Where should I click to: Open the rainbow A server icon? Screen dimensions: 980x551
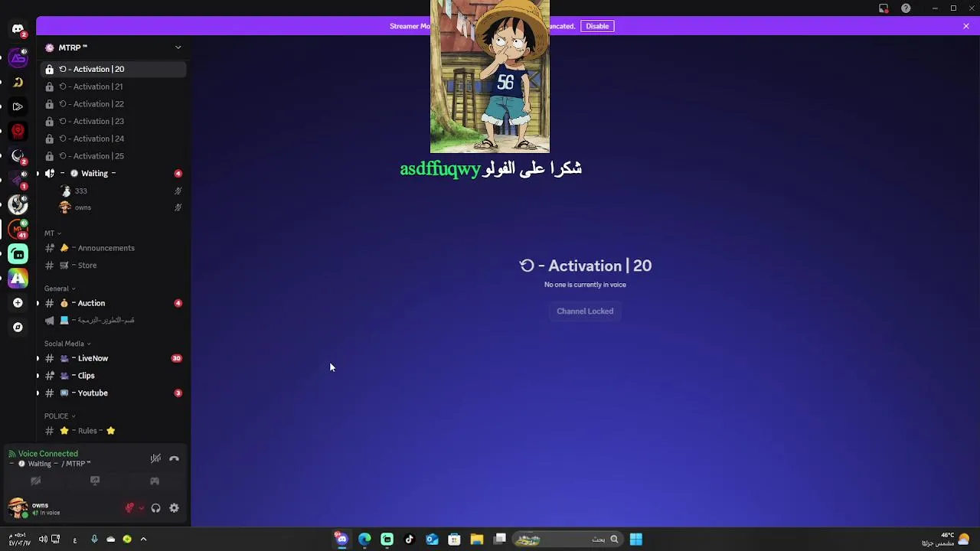(x=18, y=279)
